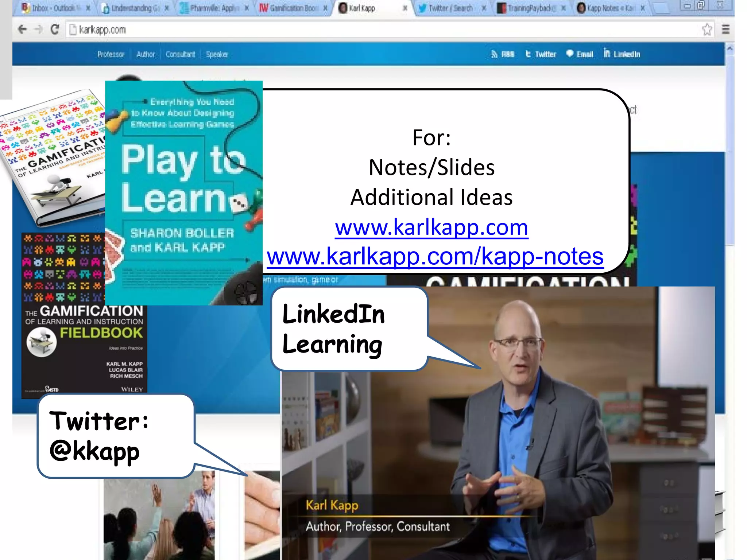Click the classroom raised-hands photo

(159, 515)
